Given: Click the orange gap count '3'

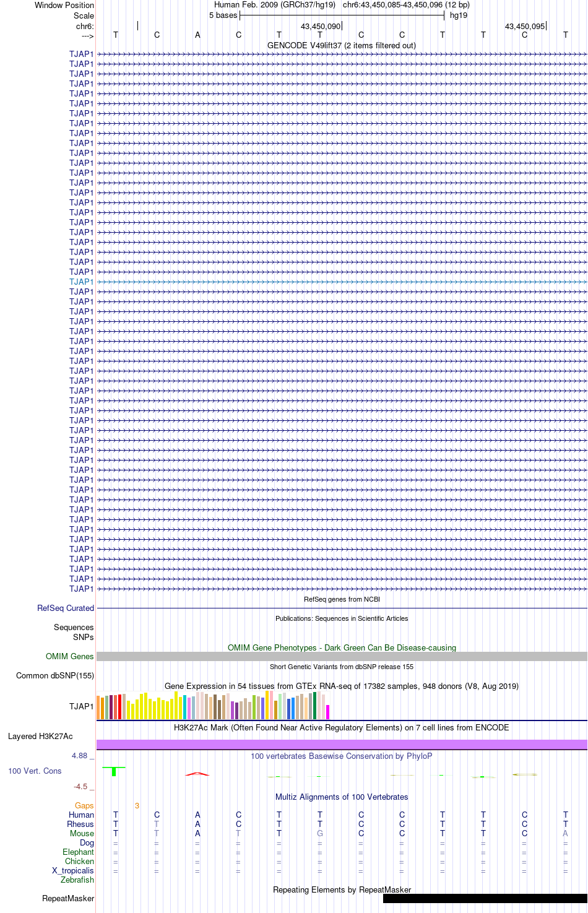Looking at the screenshot, I should pyautogui.click(x=137, y=806).
